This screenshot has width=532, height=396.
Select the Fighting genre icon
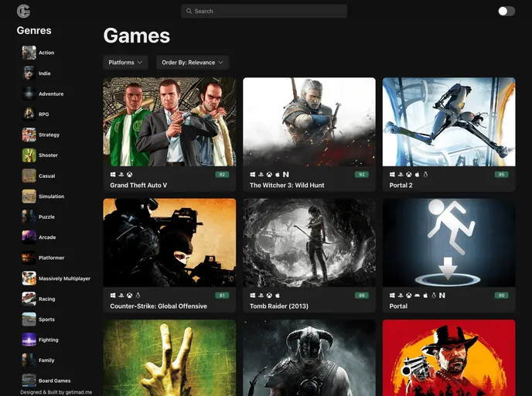29,340
